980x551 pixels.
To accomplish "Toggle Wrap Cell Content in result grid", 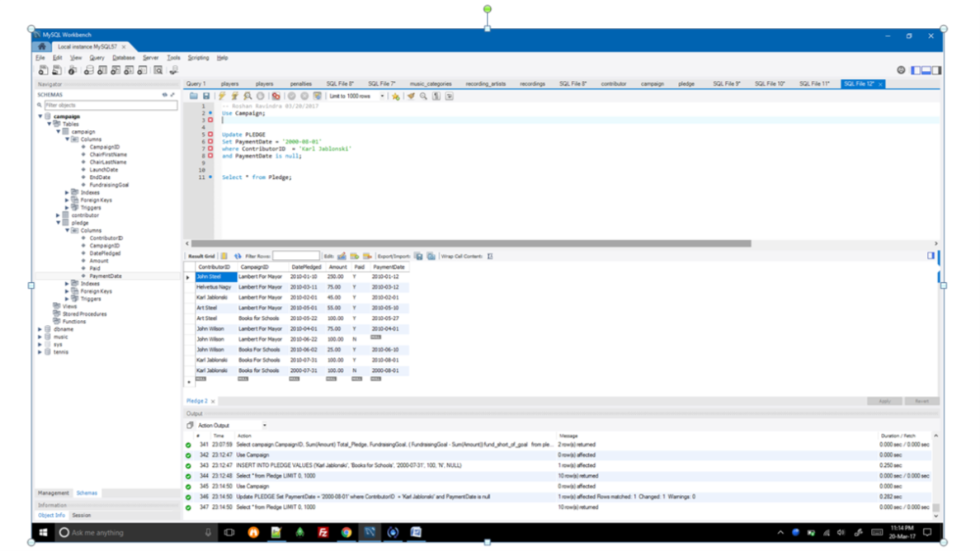I will point(489,257).
